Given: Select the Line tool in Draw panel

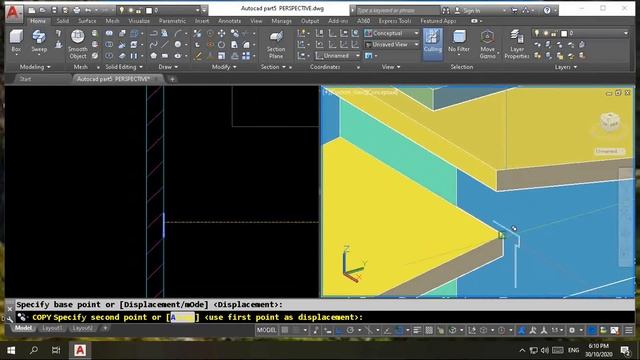Looking at the screenshot, I should pos(164,44).
